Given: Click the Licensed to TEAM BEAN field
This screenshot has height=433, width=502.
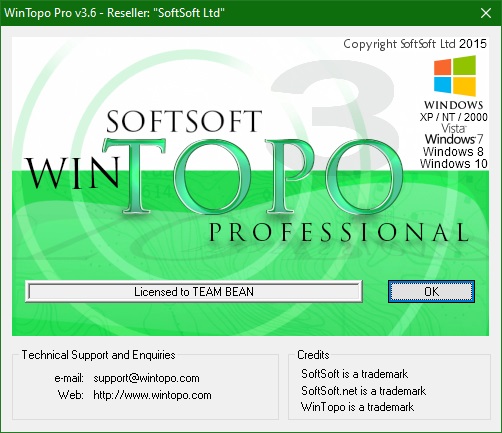Looking at the screenshot, I should tap(194, 292).
